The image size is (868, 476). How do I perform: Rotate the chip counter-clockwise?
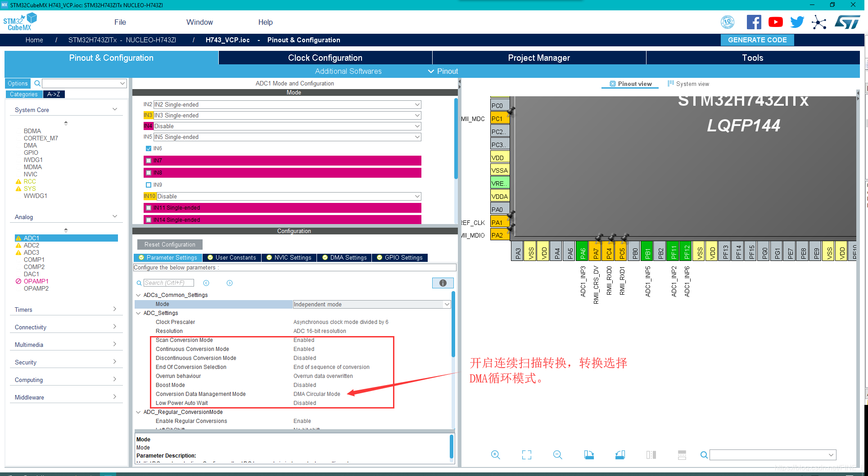(x=620, y=455)
